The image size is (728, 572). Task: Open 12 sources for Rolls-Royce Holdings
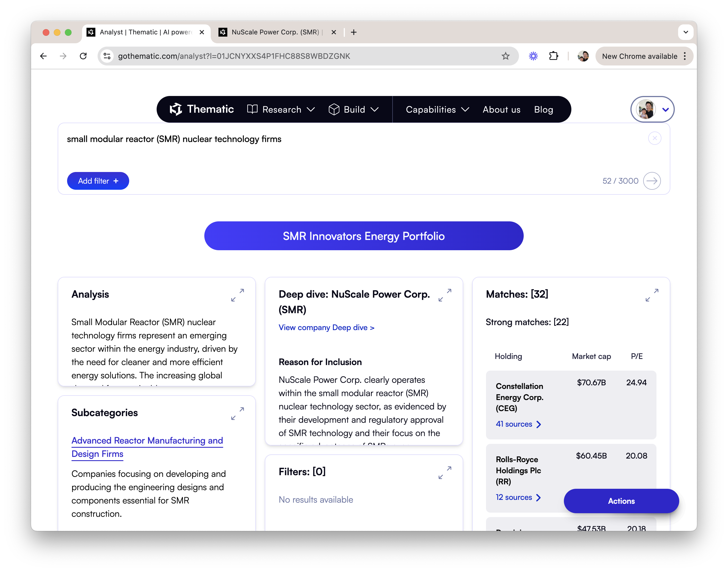(x=518, y=497)
